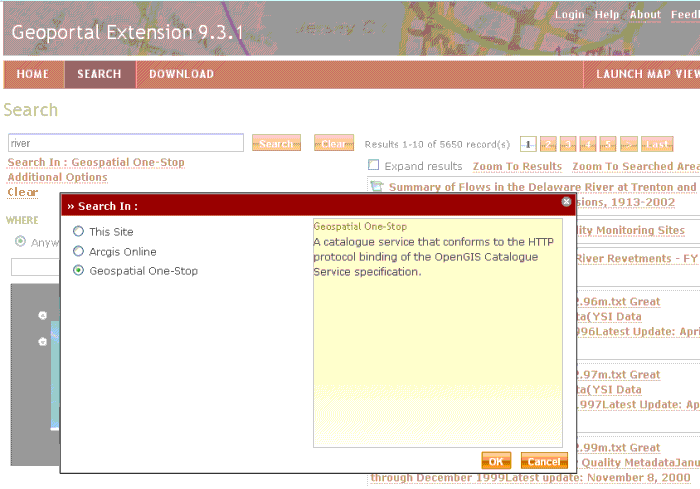The image size is (700, 489).
Task: Close the Search In dialog
Action: point(566,201)
